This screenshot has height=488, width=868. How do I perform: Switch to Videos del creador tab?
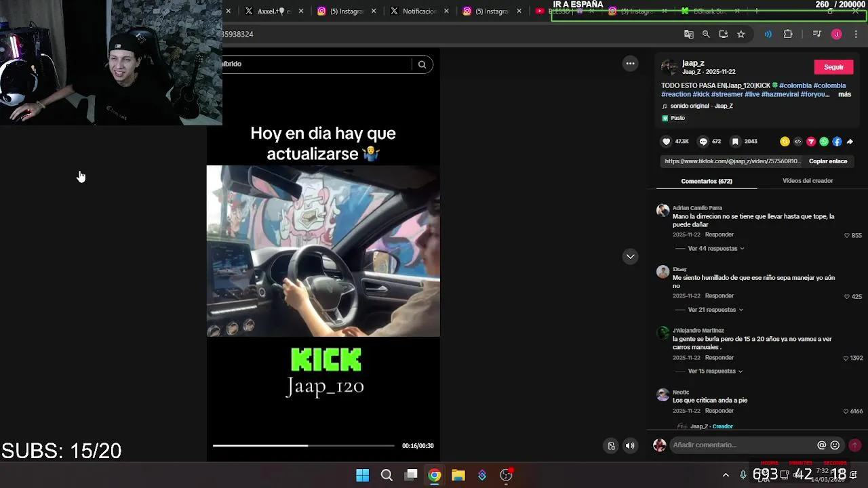coord(808,181)
